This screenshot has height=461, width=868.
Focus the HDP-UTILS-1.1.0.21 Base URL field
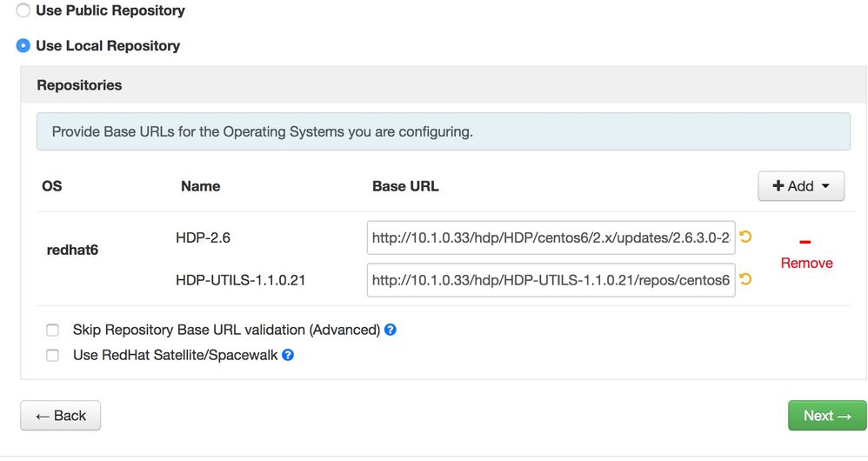pyautogui.click(x=551, y=280)
